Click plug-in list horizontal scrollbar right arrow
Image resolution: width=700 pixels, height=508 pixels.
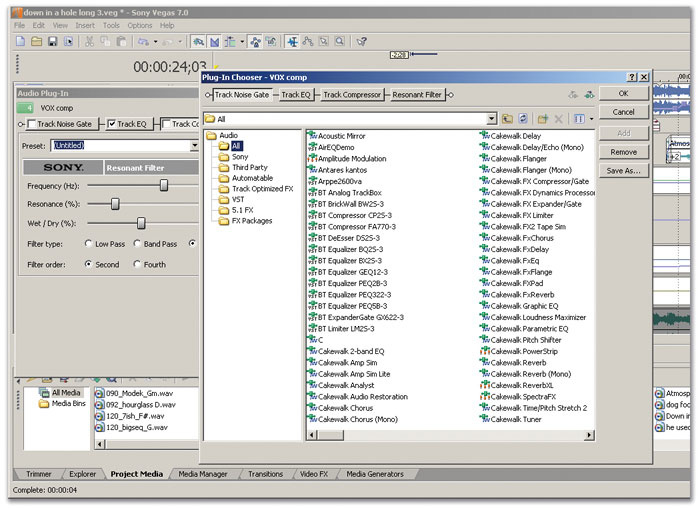coord(590,434)
